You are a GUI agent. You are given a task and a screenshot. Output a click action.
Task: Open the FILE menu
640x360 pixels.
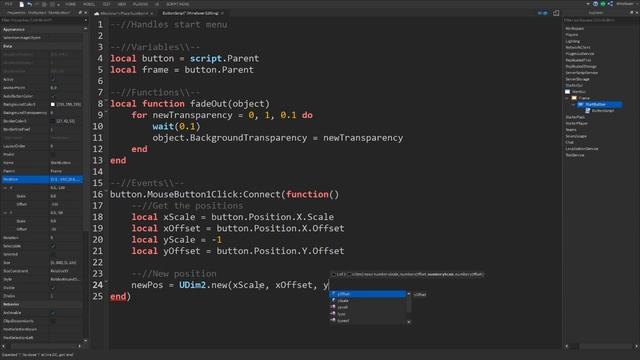tap(9, 4)
